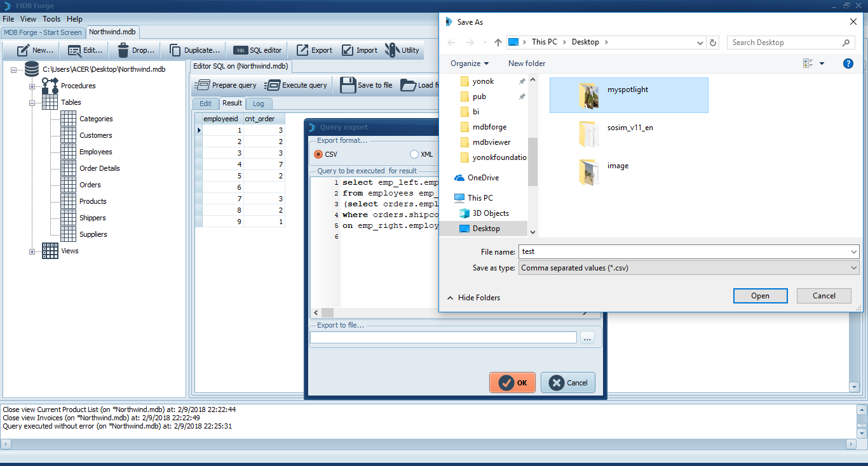Open the Organize dropdown menu

[x=470, y=63]
